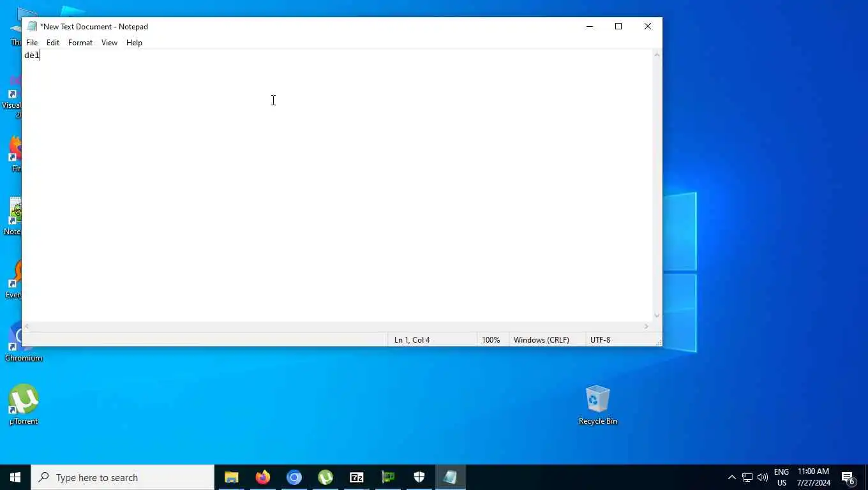The width and height of the screenshot is (868, 490).
Task: Show hidden system tray icons
Action: point(732,477)
